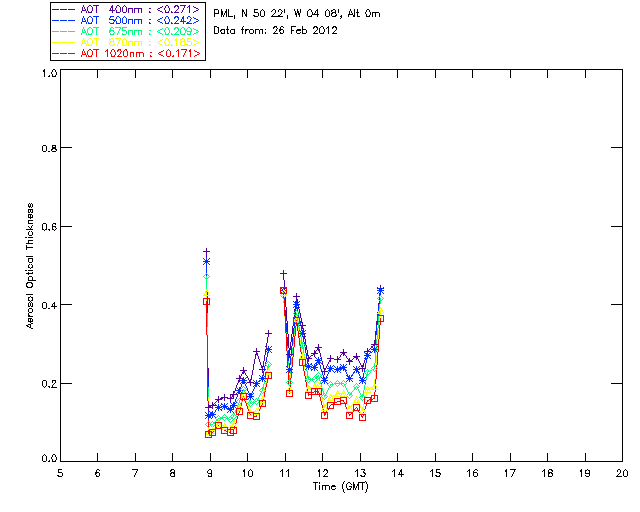Click the red square marker near 0.41 at 9h

pos(207,301)
